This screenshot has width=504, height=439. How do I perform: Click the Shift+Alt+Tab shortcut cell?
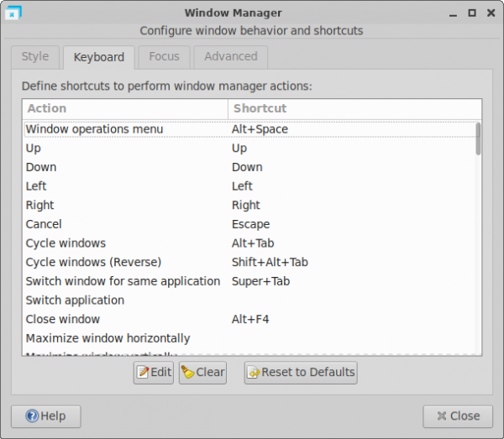pyautogui.click(x=270, y=262)
